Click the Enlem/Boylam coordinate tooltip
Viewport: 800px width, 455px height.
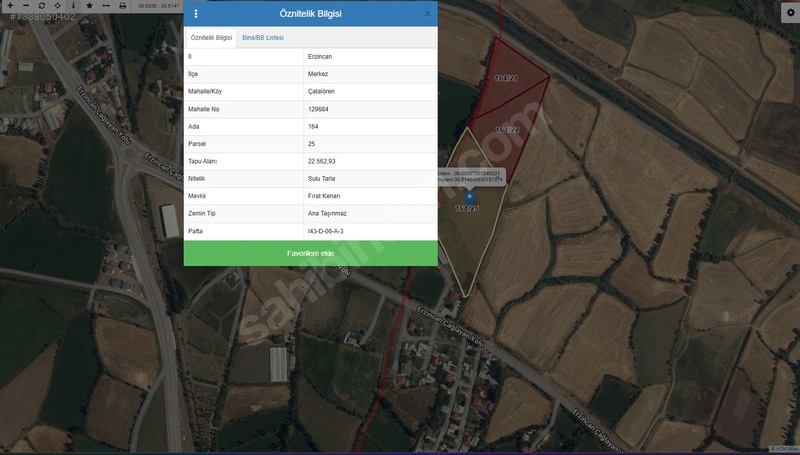471,176
